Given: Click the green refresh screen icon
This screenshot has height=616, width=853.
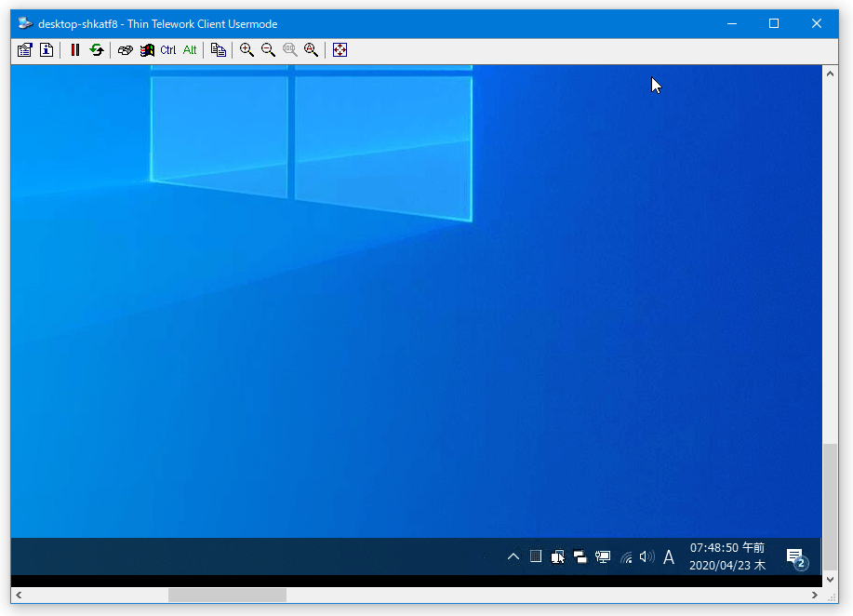Looking at the screenshot, I should pyautogui.click(x=97, y=50).
